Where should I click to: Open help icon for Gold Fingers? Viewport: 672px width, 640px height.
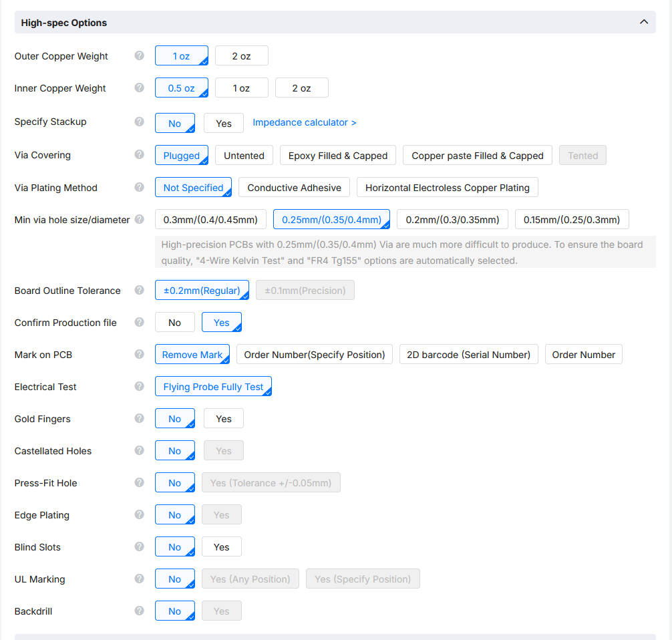(140, 418)
